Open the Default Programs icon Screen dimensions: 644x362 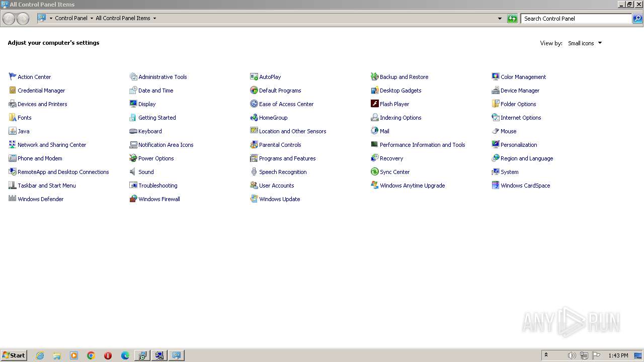[x=254, y=90]
